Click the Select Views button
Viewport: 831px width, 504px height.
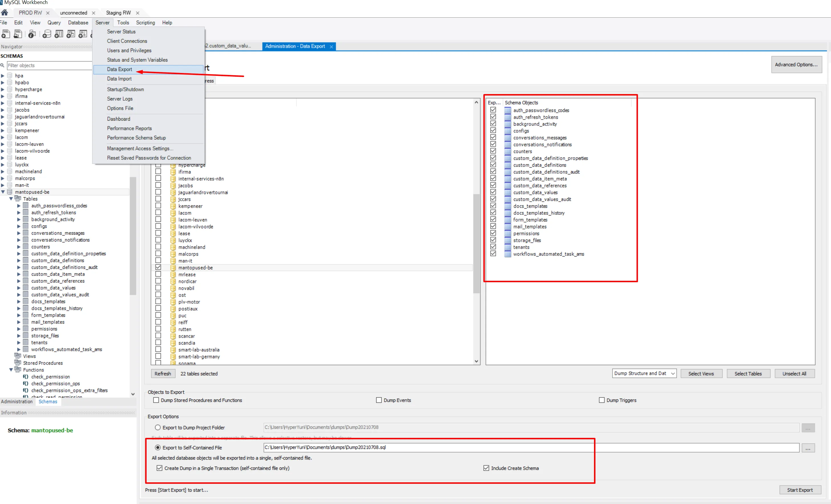[x=701, y=373]
